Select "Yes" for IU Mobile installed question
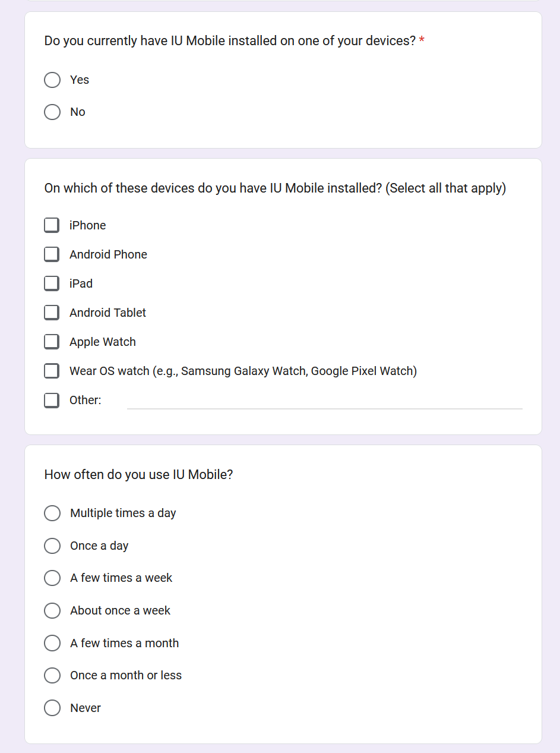Image resolution: width=560 pixels, height=753 pixels. click(x=52, y=80)
